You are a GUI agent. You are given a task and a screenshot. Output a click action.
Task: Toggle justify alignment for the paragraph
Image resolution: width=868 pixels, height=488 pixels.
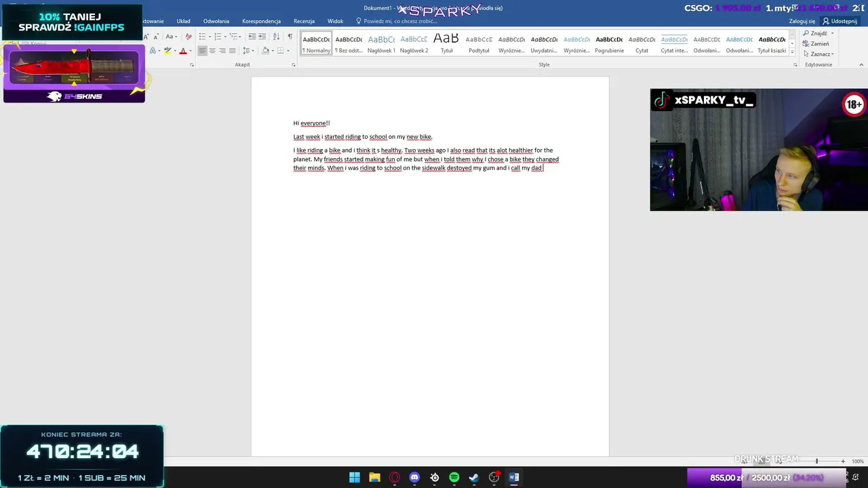click(233, 51)
